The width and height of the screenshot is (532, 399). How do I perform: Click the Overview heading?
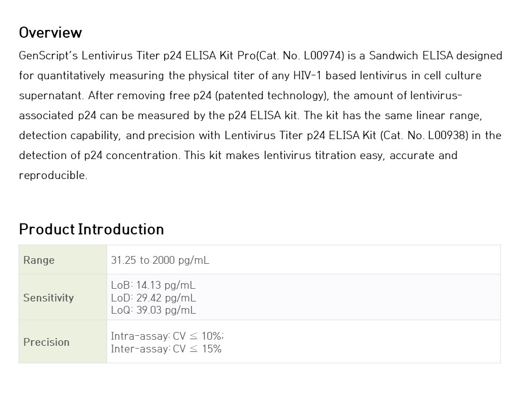[50, 33]
